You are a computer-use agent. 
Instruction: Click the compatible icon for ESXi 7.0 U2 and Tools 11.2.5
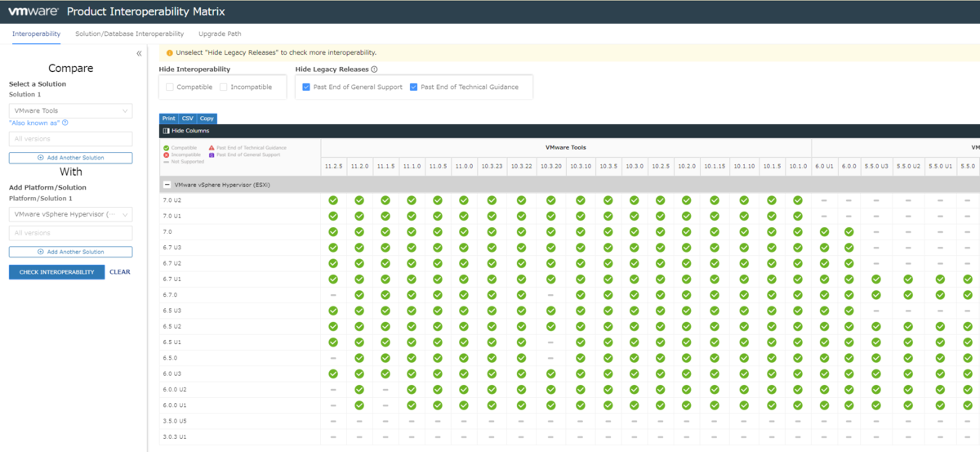[333, 200]
